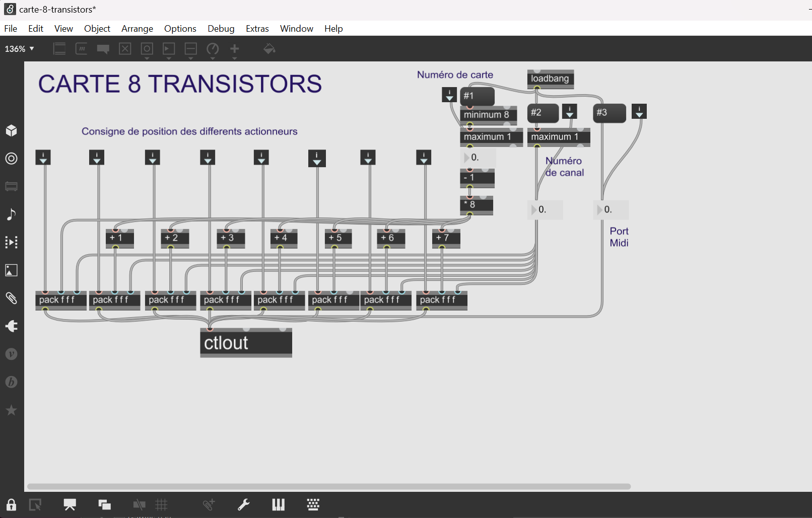Open the audio note browser sidebar icon
812x518 pixels.
pyautogui.click(x=12, y=214)
